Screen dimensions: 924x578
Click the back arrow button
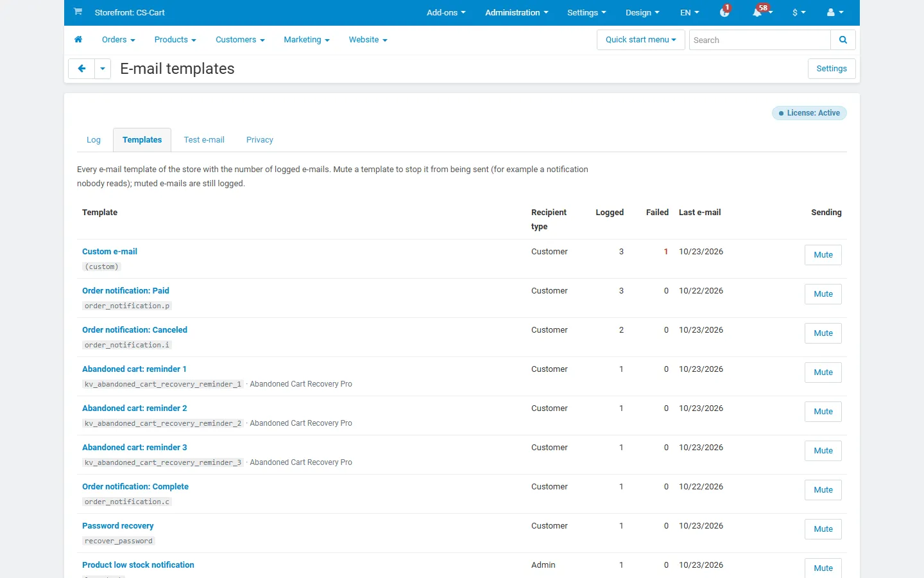[x=81, y=69]
